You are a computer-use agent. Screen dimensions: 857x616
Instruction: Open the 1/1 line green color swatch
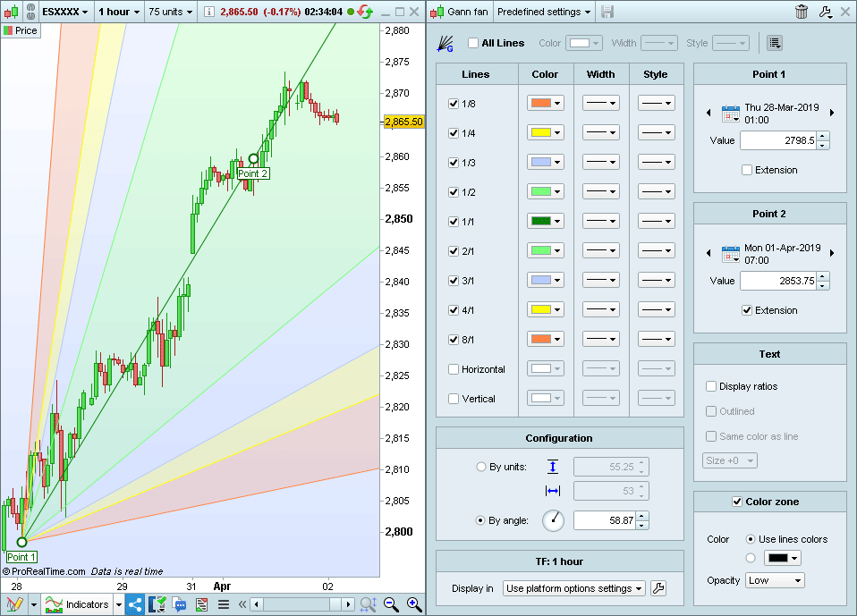(545, 221)
